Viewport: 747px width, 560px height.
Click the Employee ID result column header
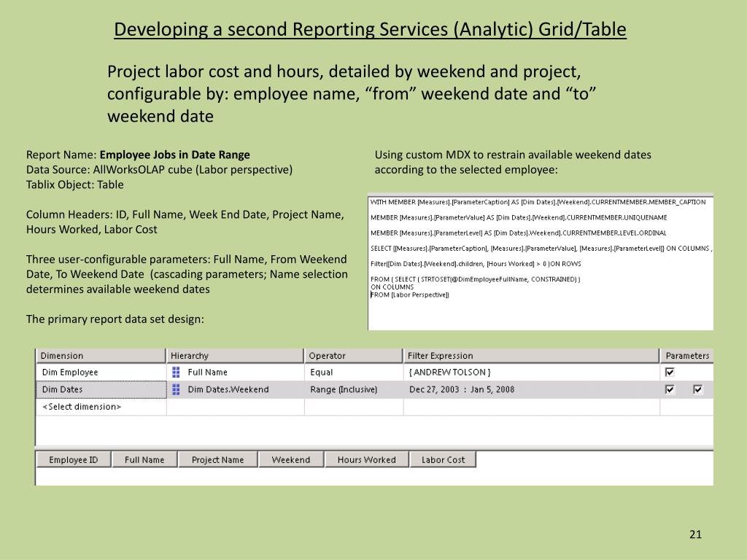tap(74, 459)
